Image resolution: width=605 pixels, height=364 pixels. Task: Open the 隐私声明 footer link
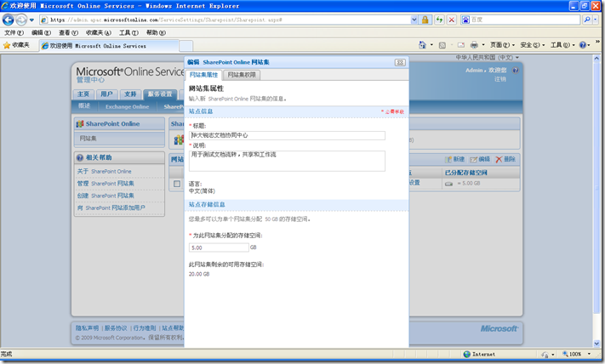(x=87, y=328)
